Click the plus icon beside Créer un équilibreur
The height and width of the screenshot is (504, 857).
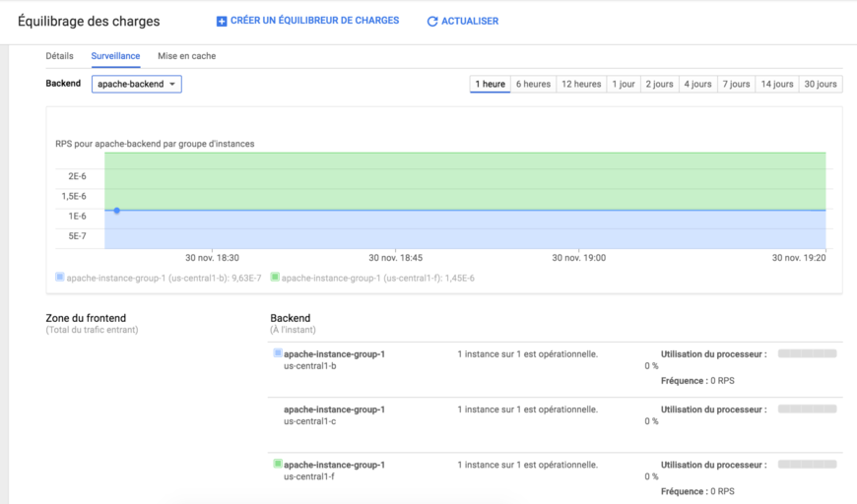[x=222, y=22]
